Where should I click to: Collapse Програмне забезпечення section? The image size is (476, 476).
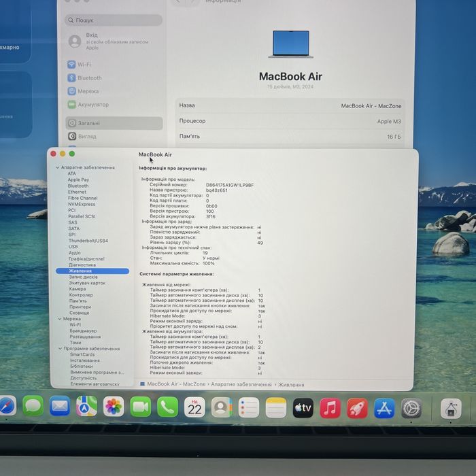point(60,348)
